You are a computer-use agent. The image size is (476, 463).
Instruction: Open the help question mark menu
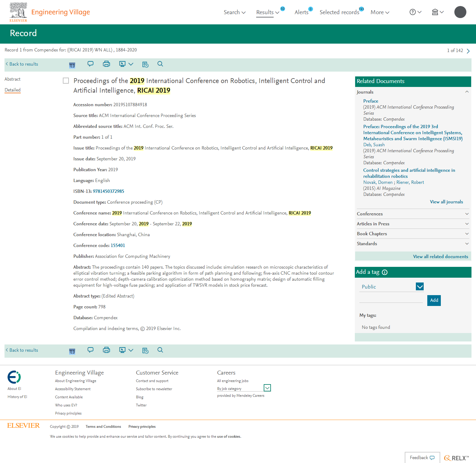416,12
